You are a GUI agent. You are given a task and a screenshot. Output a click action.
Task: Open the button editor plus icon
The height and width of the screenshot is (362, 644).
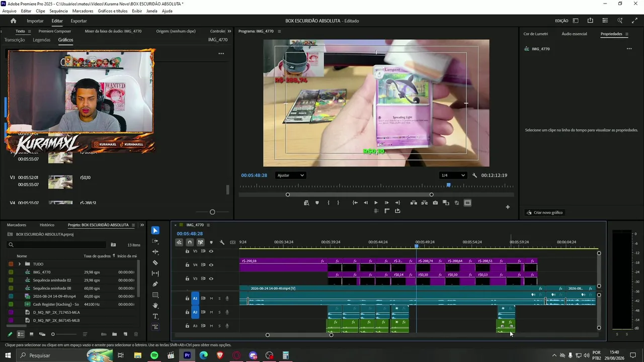(x=508, y=207)
